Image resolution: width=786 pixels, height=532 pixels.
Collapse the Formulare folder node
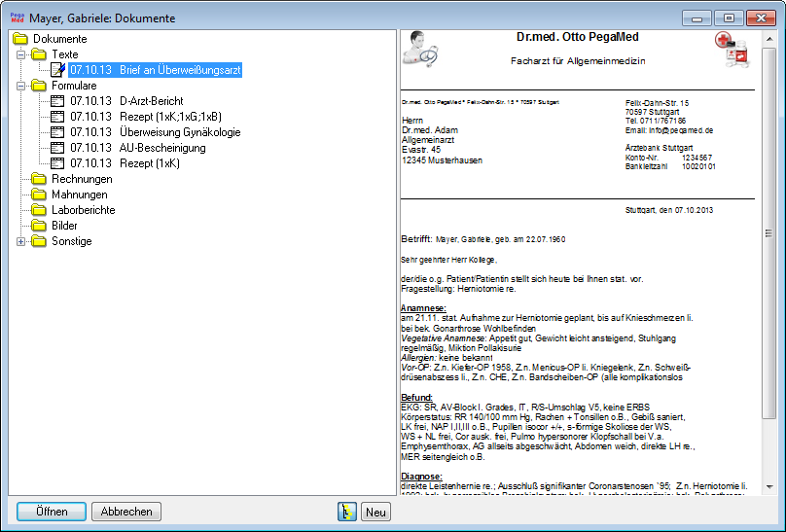pyautogui.click(x=21, y=86)
